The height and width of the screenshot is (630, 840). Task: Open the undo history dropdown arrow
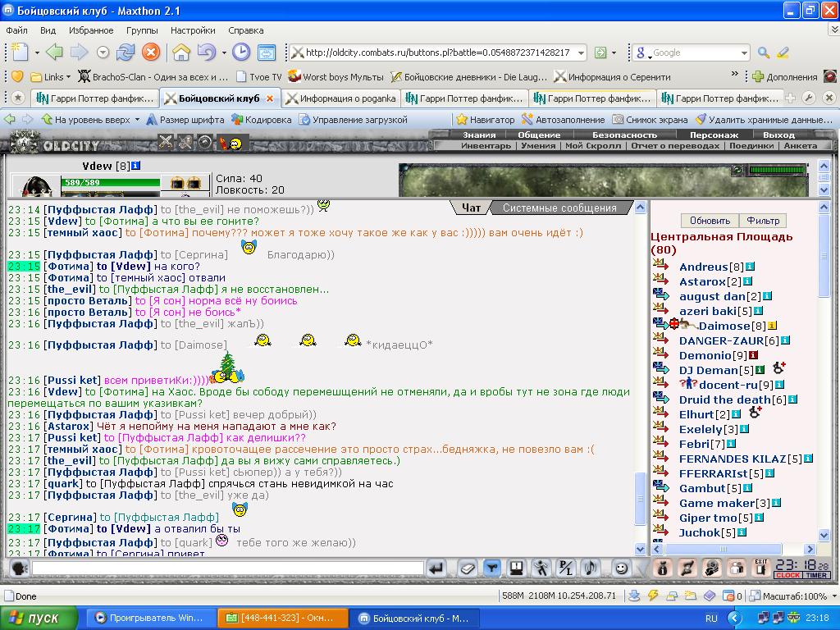coord(223,52)
